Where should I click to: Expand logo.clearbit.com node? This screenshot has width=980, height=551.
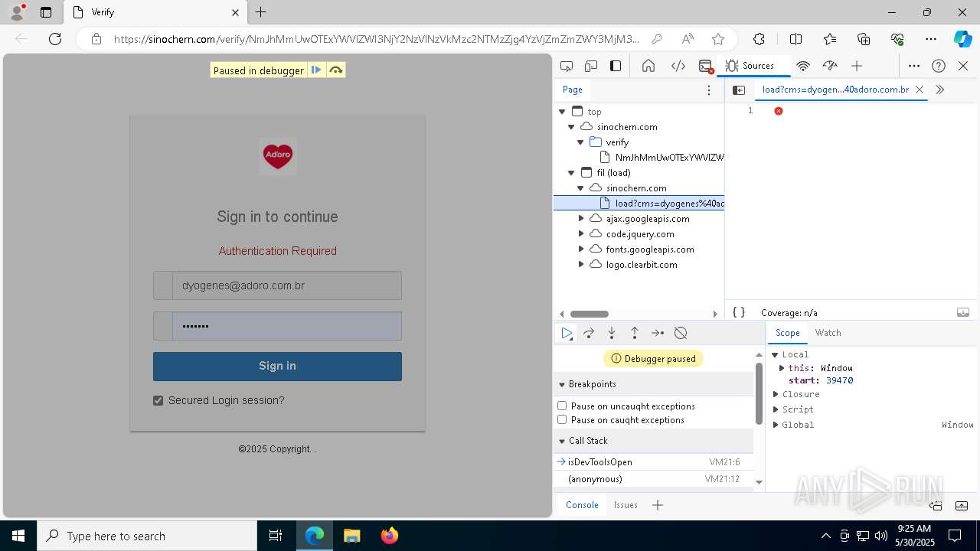click(x=581, y=265)
